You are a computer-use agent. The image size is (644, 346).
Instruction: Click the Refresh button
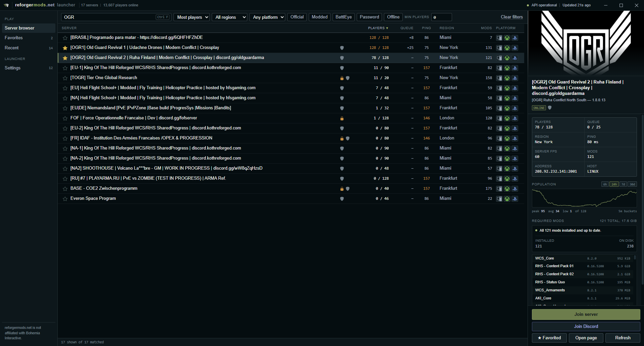pos(623,338)
